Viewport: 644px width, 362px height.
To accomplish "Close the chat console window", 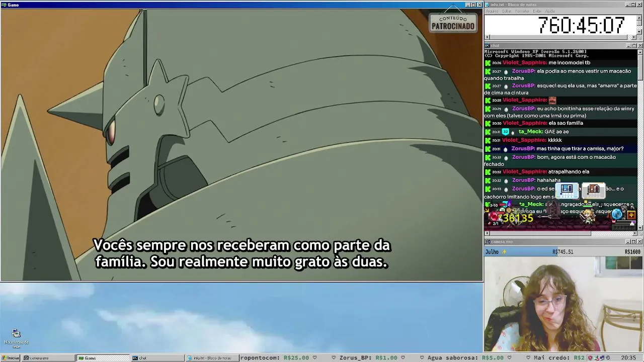I will click(640, 46).
